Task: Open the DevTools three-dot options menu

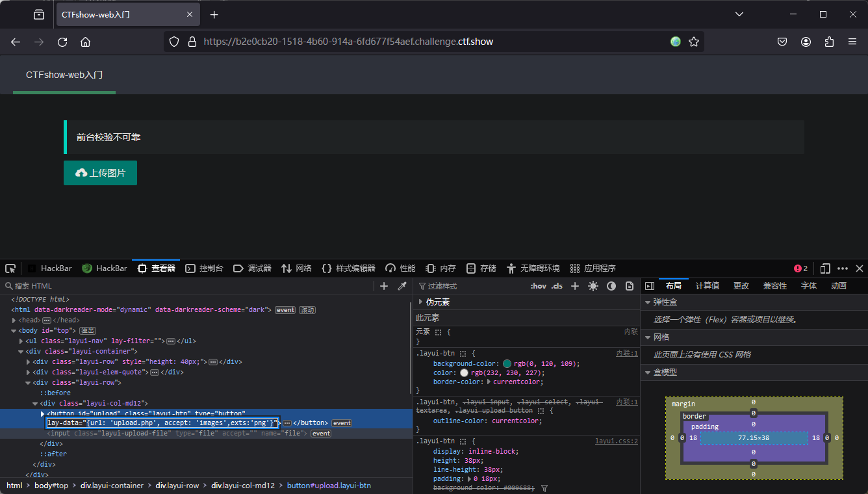Action: coord(843,268)
